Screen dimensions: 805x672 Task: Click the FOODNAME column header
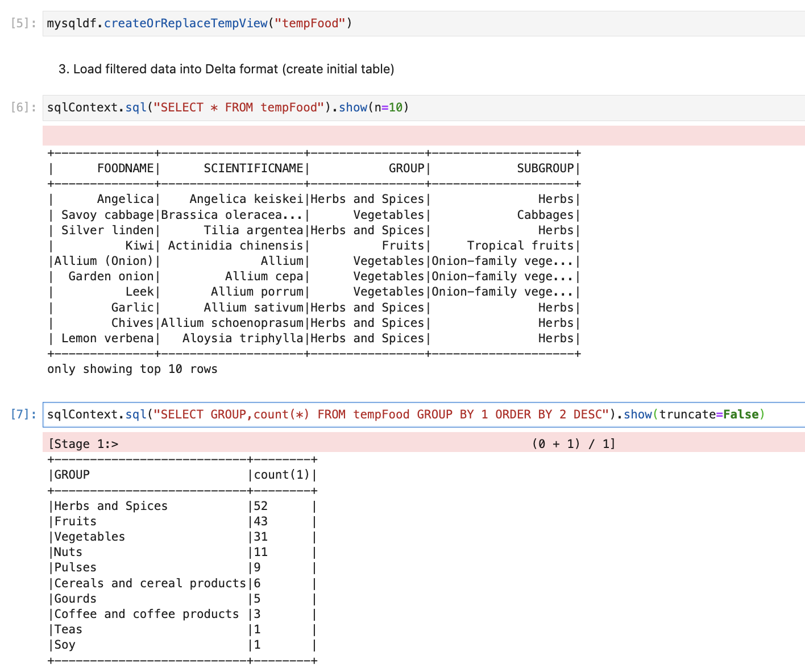(x=125, y=168)
